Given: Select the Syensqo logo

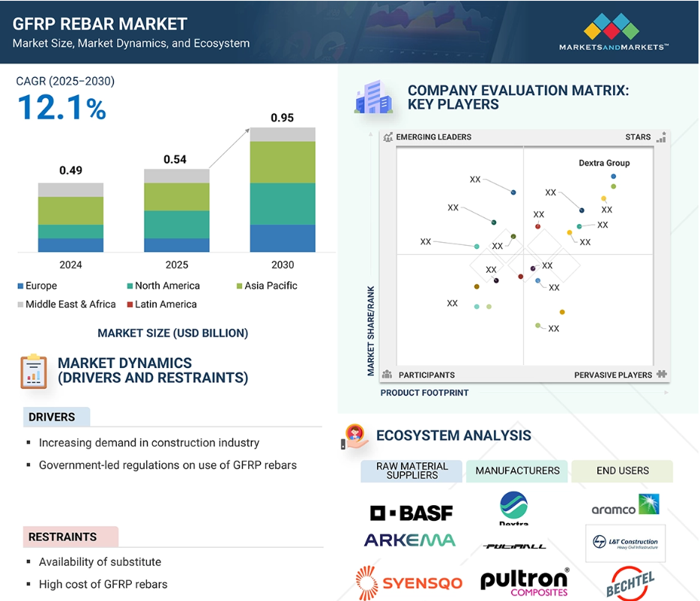Looking at the screenshot, I should point(409,583).
